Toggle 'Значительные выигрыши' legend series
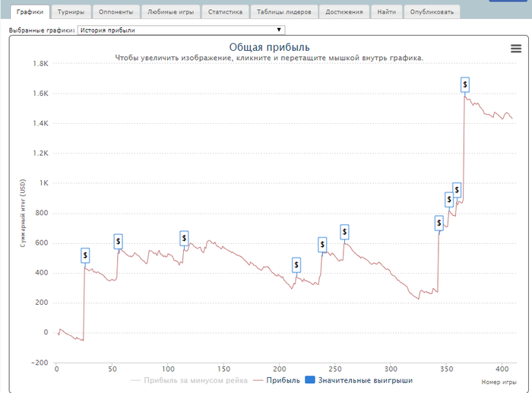532x393 pixels. [359, 380]
